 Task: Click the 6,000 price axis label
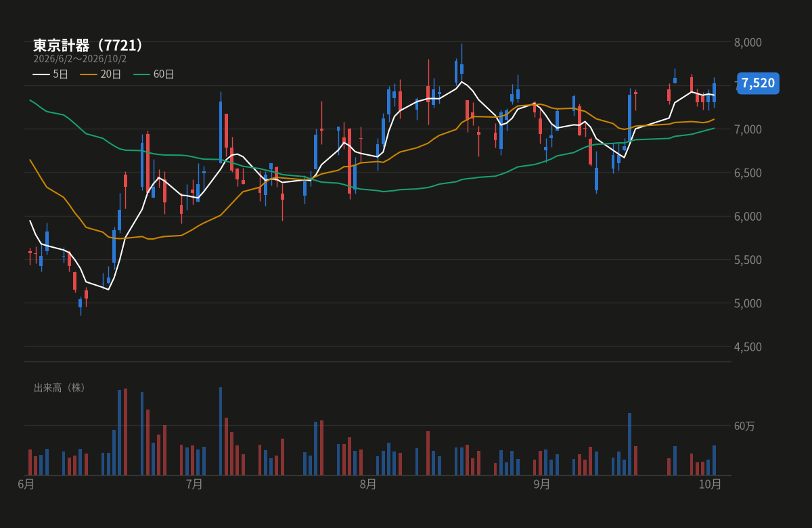coord(748,216)
